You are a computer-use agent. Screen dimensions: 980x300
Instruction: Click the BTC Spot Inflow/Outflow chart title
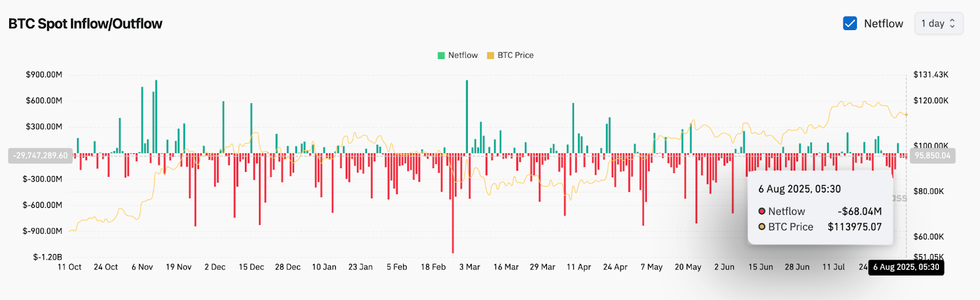click(85, 24)
